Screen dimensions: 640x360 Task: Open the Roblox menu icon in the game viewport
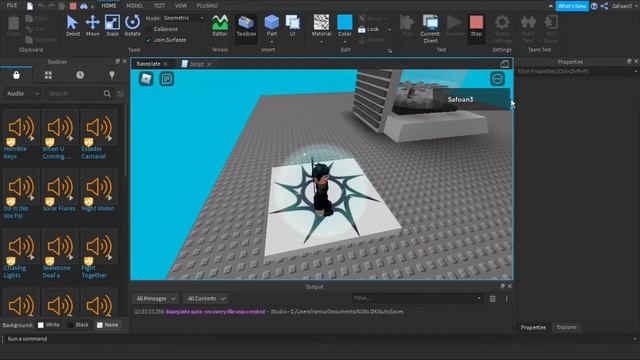point(146,79)
